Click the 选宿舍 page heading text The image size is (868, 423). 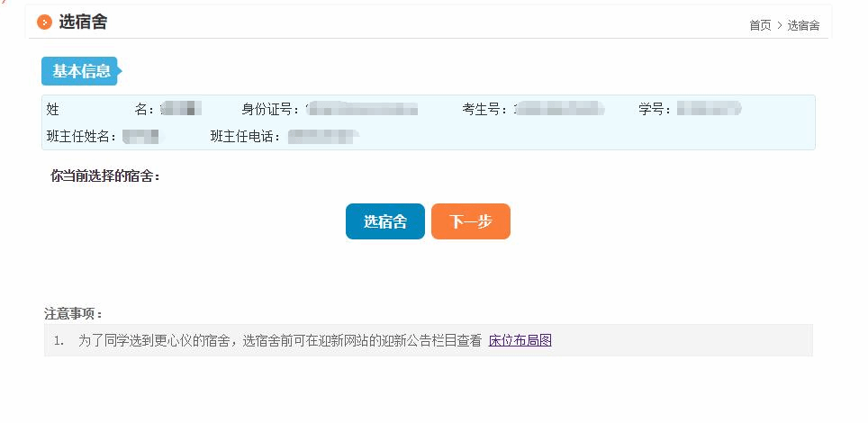(x=83, y=22)
